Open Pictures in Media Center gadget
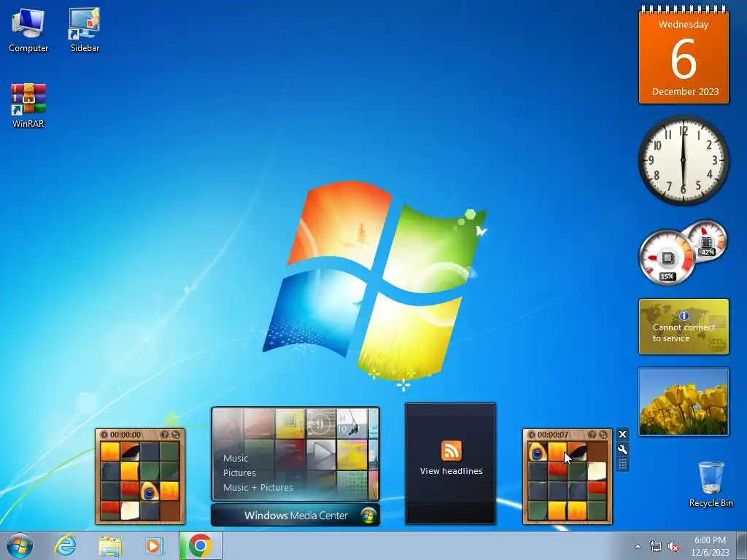Screen dimensions: 747x560 pos(239,472)
